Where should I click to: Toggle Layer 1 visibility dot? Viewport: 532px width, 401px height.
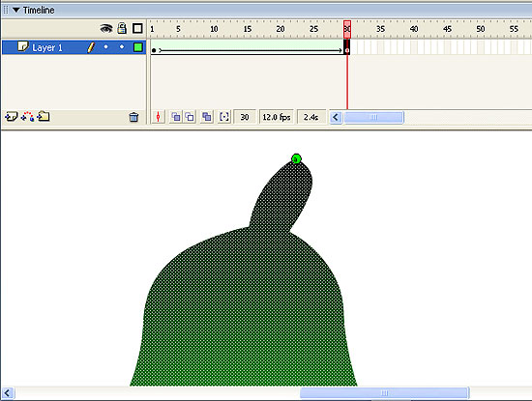106,46
